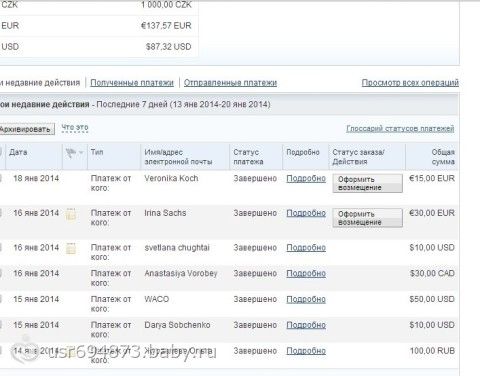Tick the checkbox for svetlana chughtai payment
Image resolution: width=480 pixels, height=376 pixels.
click(x=1, y=248)
